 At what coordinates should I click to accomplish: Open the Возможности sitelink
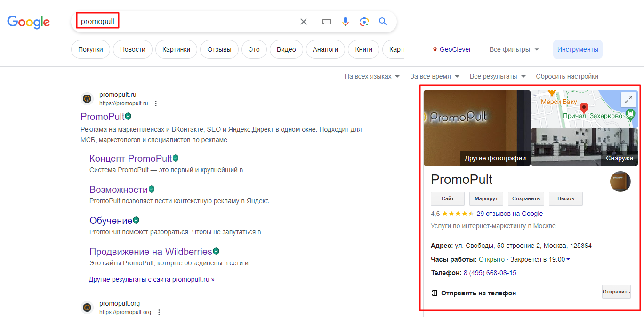coord(119,190)
